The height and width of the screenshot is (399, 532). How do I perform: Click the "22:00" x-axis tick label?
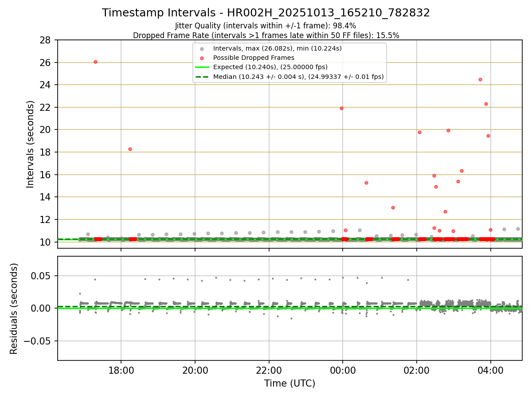click(269, 371)
